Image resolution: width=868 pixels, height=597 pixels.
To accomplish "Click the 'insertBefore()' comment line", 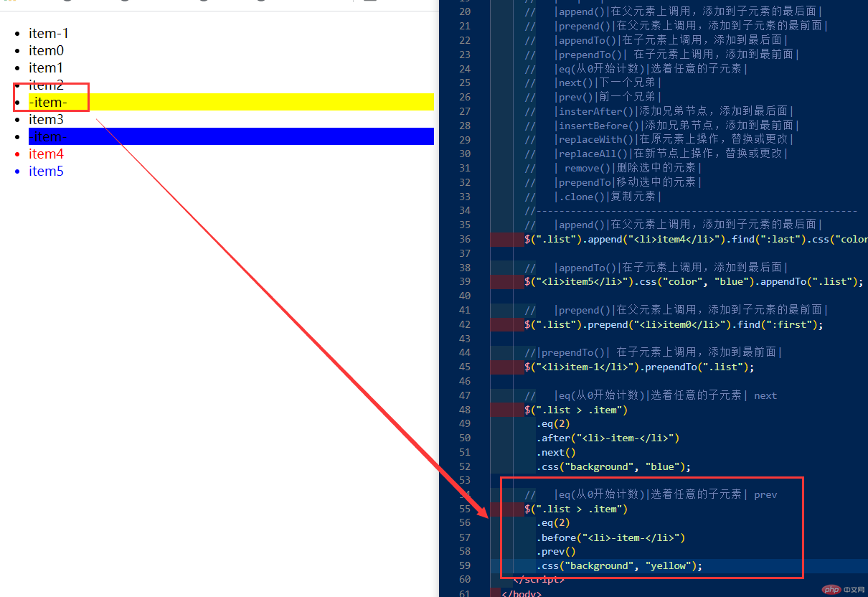I will click(x=659, y=126).
